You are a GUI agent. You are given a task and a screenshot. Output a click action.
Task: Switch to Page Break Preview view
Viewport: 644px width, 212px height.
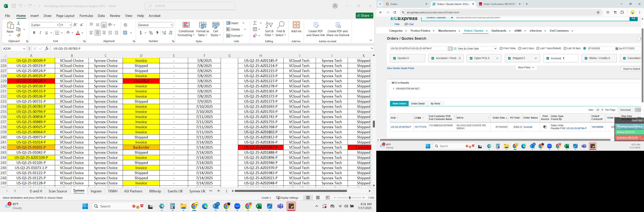(x=327, y=197)
